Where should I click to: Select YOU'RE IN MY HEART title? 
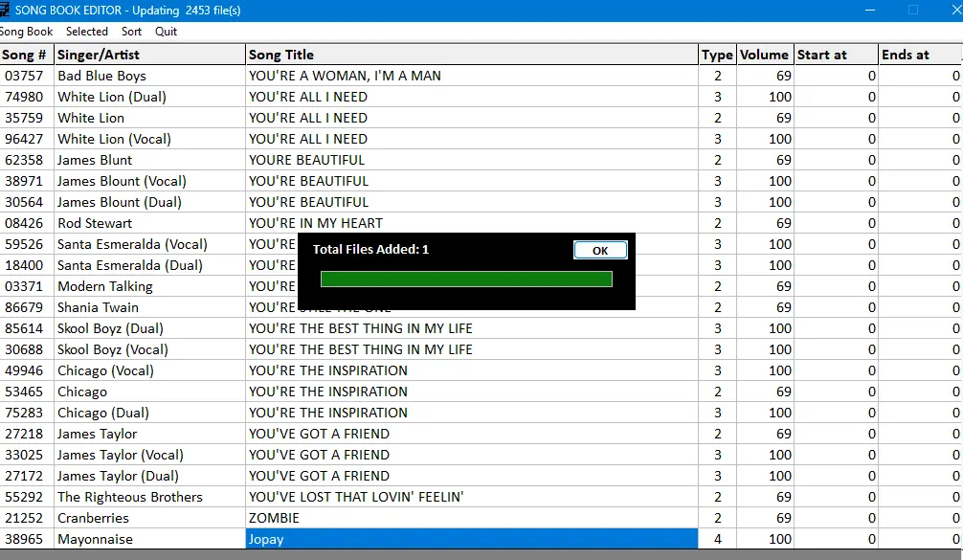472,223
